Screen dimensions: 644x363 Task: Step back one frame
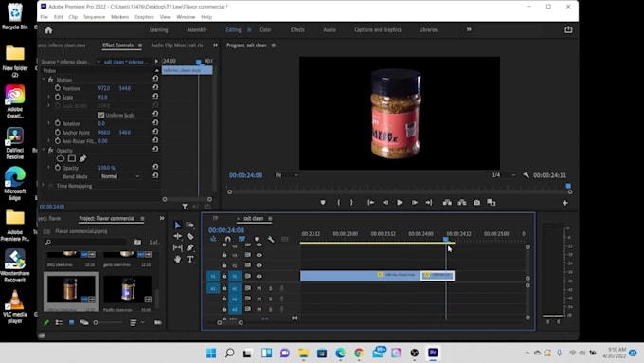(x=385, y=202)
